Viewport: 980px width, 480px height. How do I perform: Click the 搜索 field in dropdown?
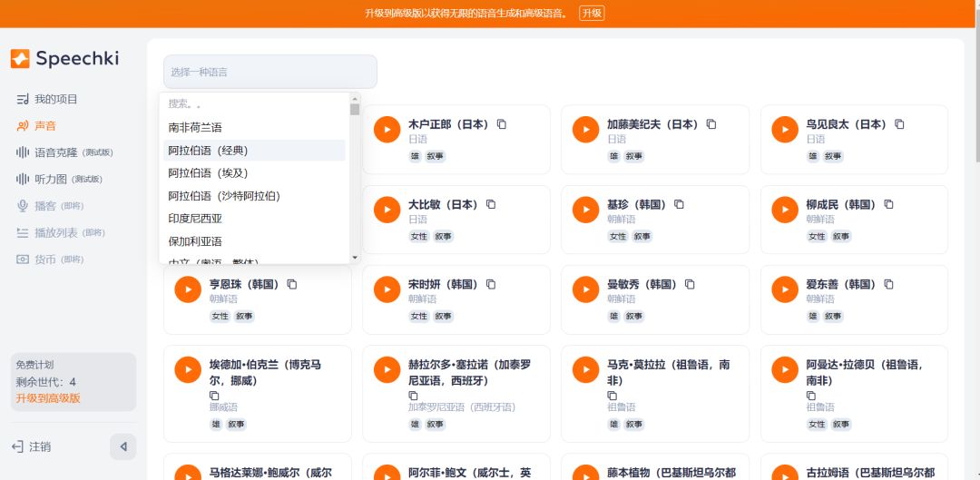[254, 103]
